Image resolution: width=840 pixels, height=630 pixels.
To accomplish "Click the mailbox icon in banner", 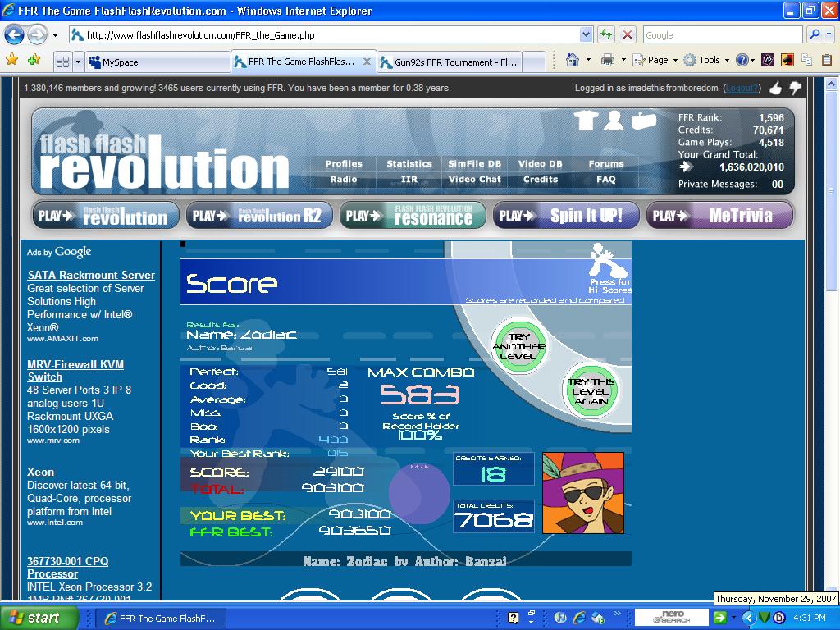I will pos(643,121).
